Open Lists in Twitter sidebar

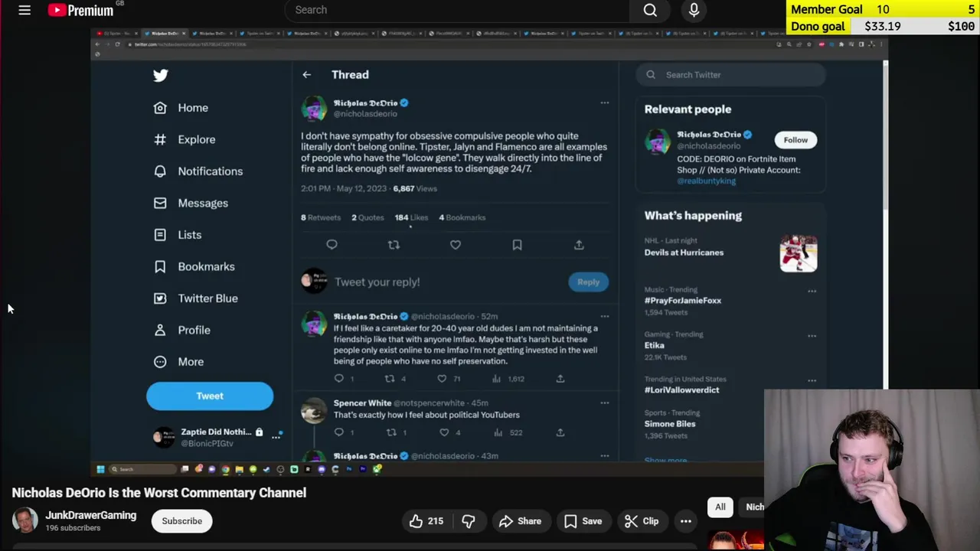coord(178,235)
